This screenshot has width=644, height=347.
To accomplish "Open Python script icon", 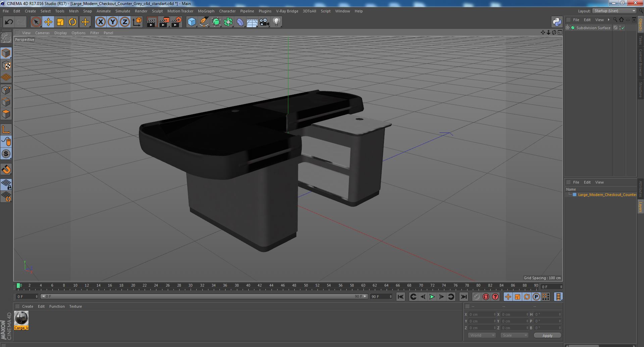I will pos(557,22).
